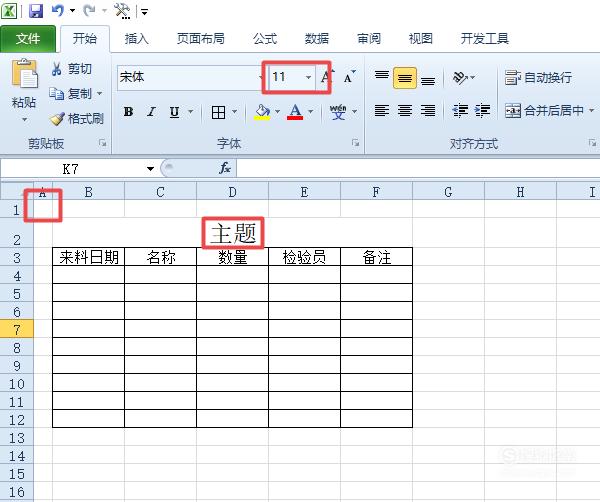Open the font color dropdown arrow

311,112
